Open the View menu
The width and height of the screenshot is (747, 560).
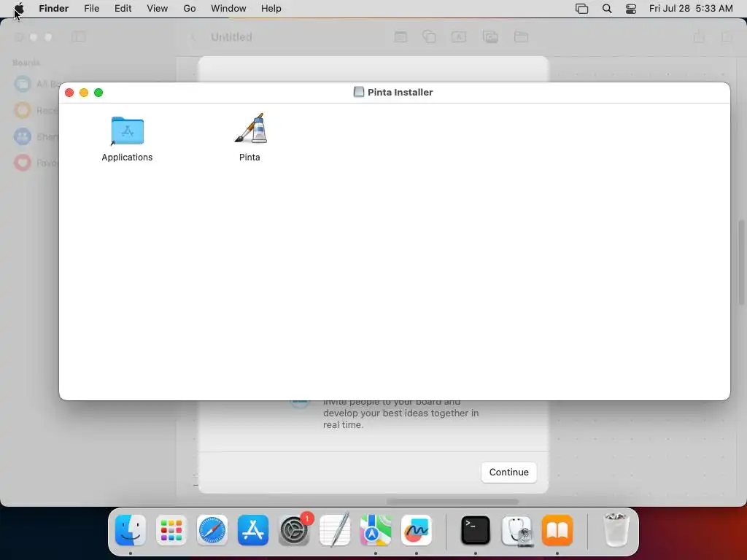coord(158,9)
